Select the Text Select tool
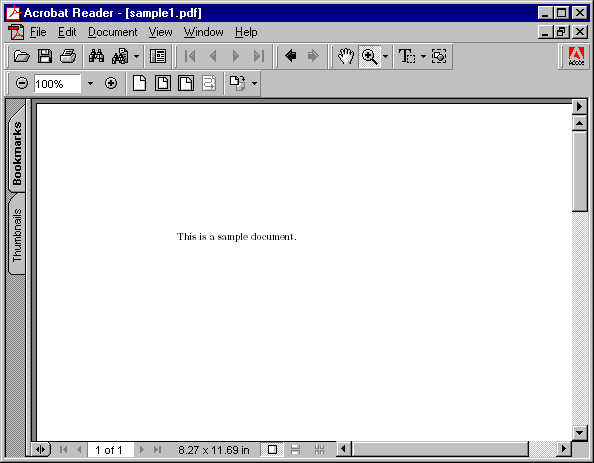594x463 pixels. (407, 56)
